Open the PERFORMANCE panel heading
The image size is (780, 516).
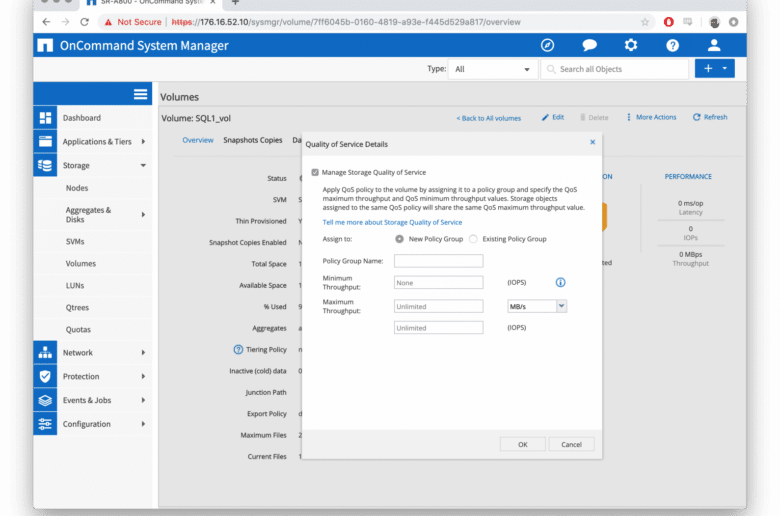(x=688, y=176)
